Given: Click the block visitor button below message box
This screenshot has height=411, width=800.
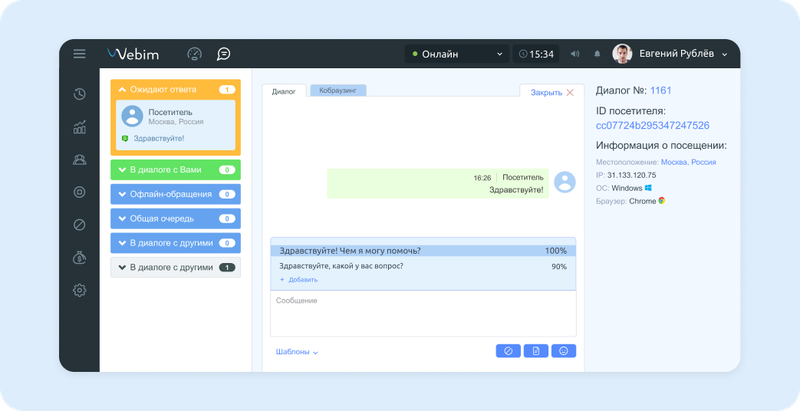Looking at the screenshot, I should point(508,351).
